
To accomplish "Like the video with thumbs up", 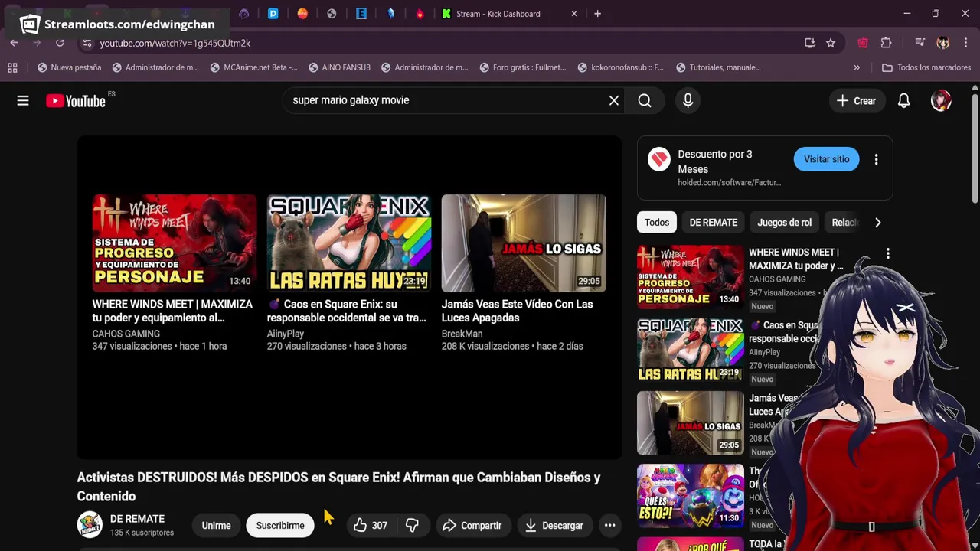I will pos(371,525).
